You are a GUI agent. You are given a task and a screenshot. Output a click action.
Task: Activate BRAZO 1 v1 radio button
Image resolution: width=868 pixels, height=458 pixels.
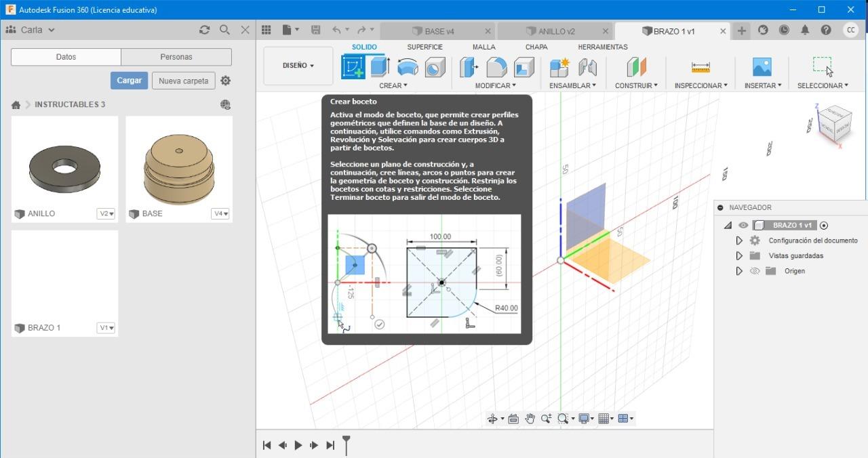pyautogui.click(x=824, y=226)
